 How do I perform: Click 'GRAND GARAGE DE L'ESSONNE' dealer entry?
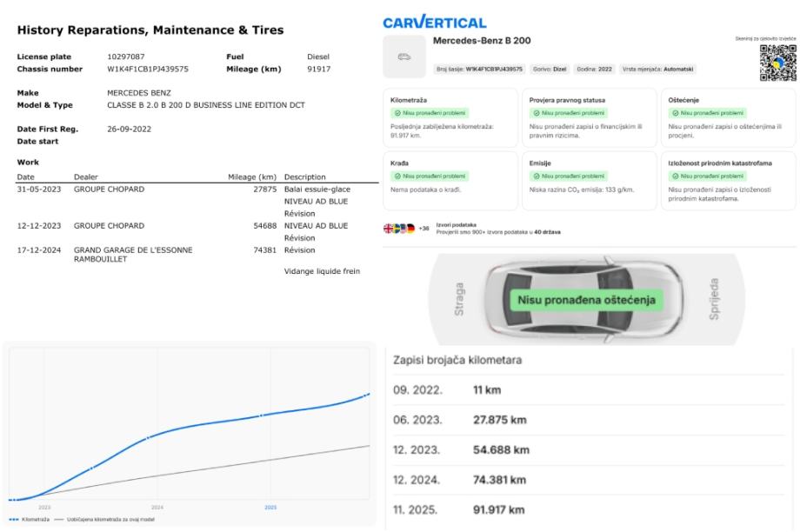133,255
